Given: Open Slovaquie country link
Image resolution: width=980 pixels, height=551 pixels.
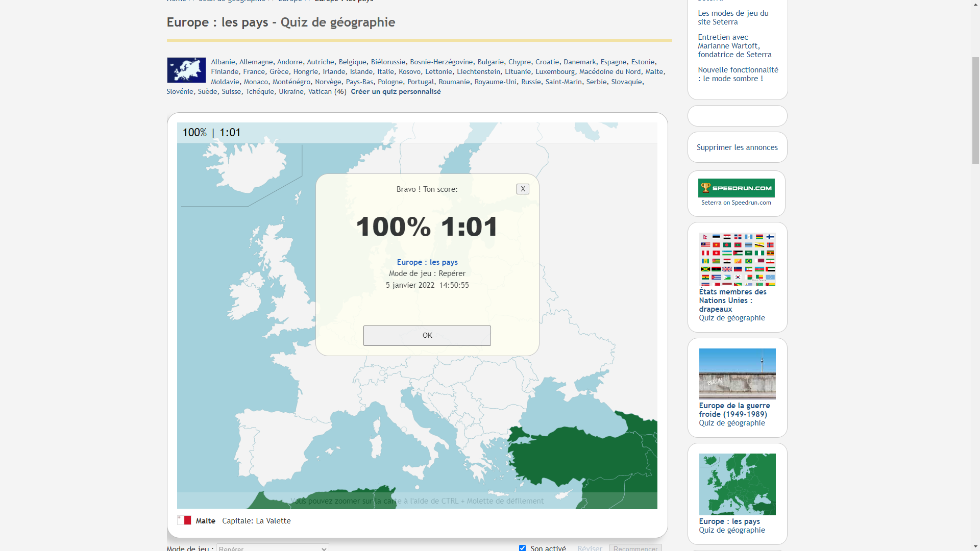Looking at the screenshot, I should pos(626,82).
